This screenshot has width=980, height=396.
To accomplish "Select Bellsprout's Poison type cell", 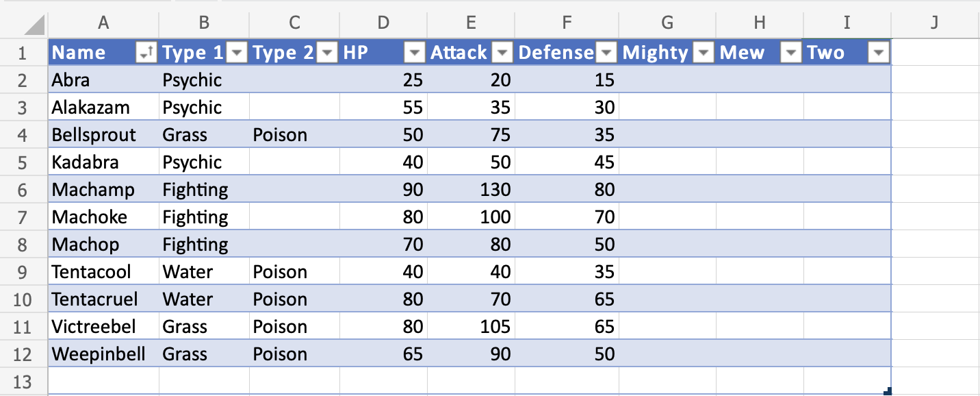I will point(280,135).
